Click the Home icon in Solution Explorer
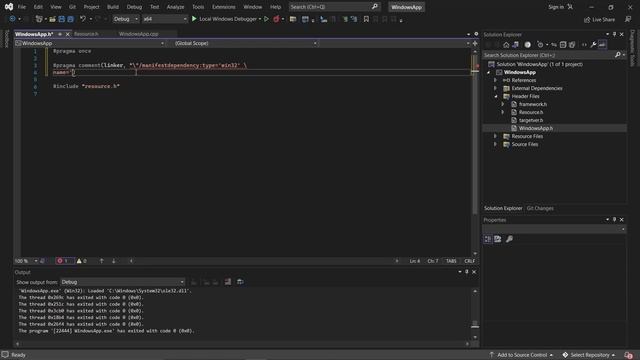640x360 pixels. pos(506,45)
